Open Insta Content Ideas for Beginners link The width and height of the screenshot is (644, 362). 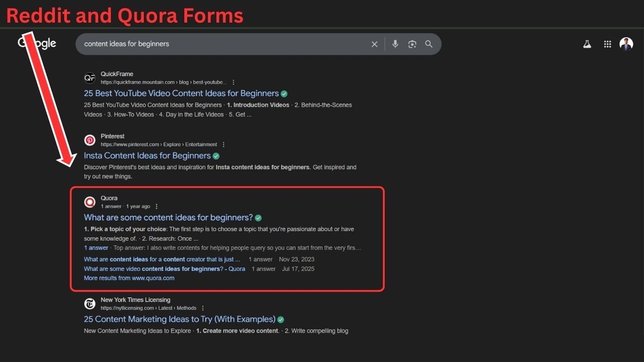(x=147, y=156)
